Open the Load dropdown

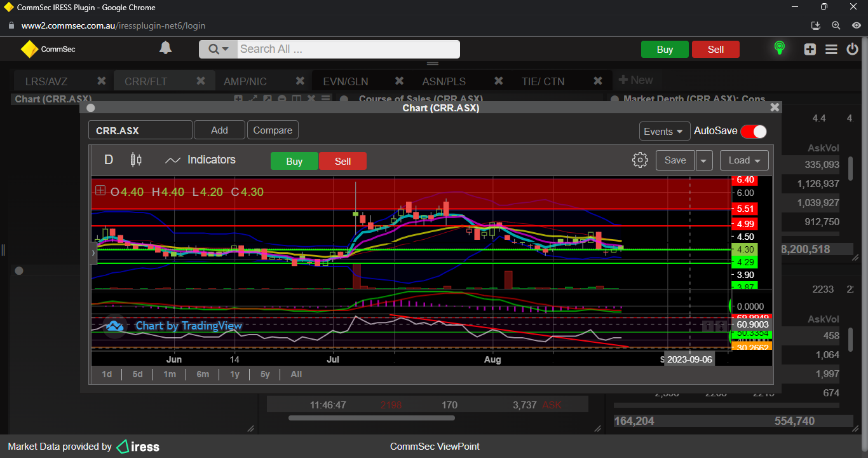pos(744,160)
